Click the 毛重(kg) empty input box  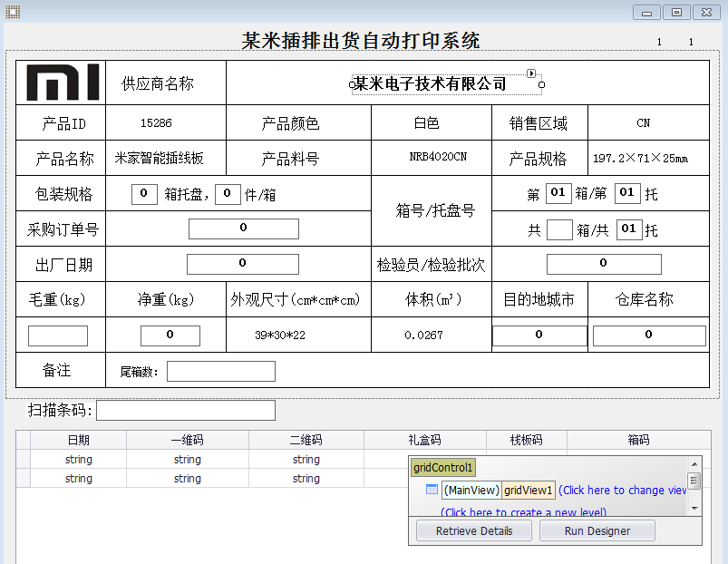(58, 335)
